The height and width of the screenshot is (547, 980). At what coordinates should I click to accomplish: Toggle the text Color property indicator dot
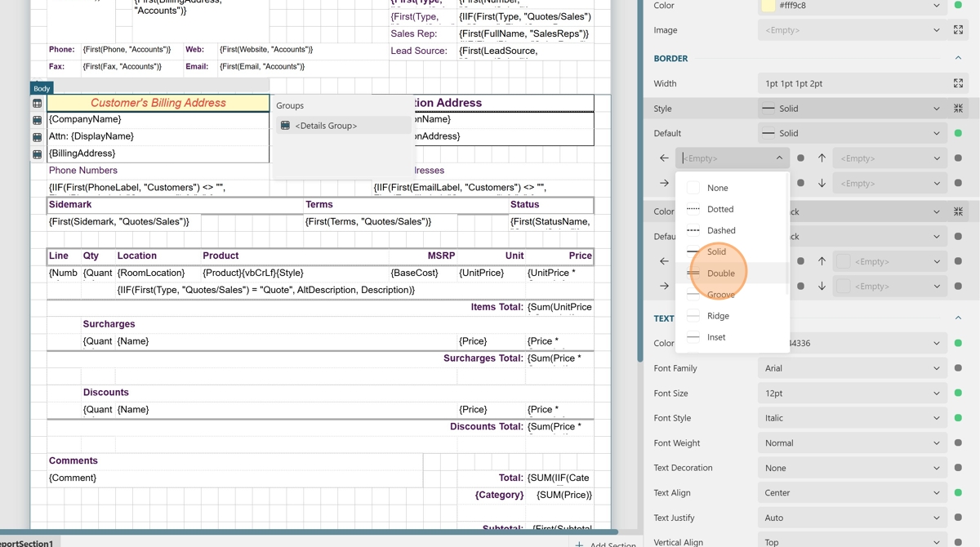[958, 343]
